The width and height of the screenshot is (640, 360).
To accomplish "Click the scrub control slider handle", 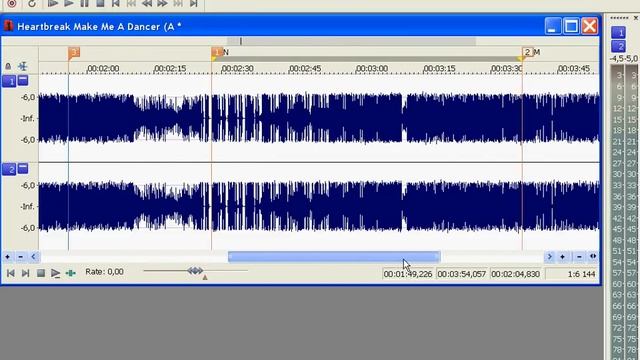I will tap(195, 270).
